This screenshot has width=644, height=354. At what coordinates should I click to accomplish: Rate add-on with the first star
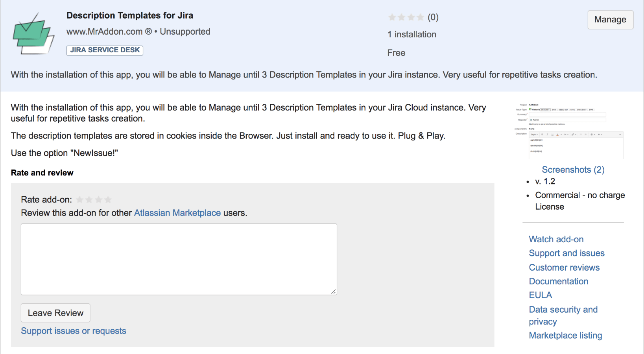pos(80,200)
